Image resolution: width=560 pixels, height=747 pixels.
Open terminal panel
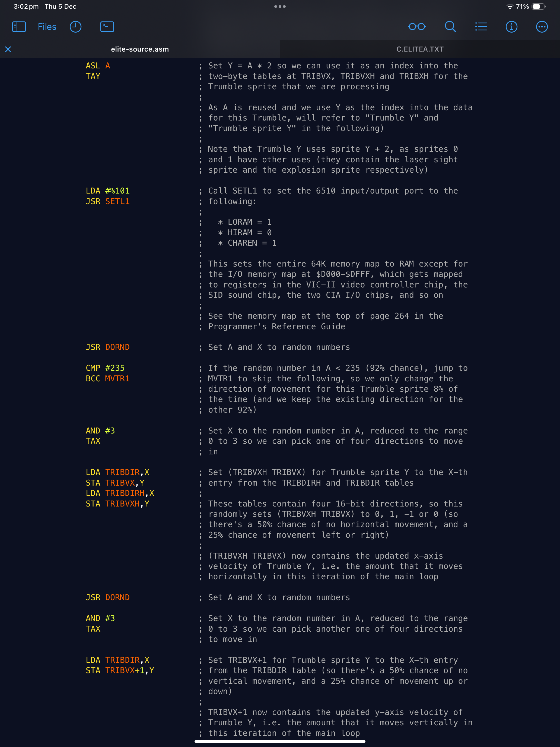pos(106,27)
